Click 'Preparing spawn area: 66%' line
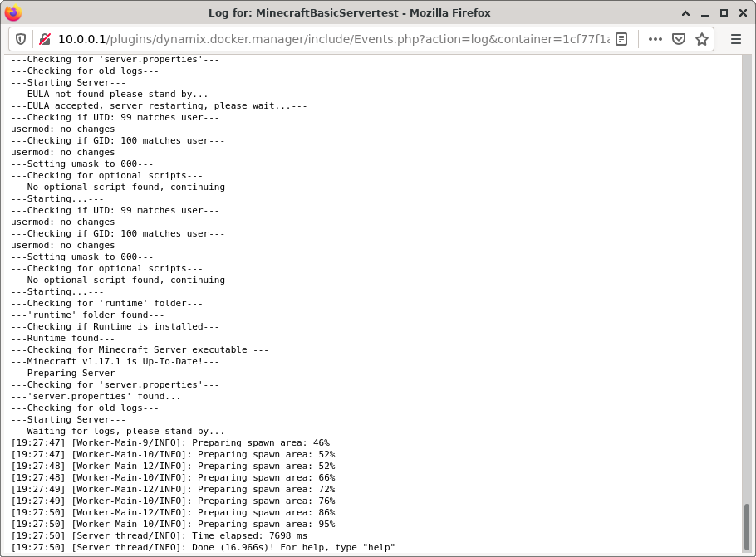 tap(173, 477)
